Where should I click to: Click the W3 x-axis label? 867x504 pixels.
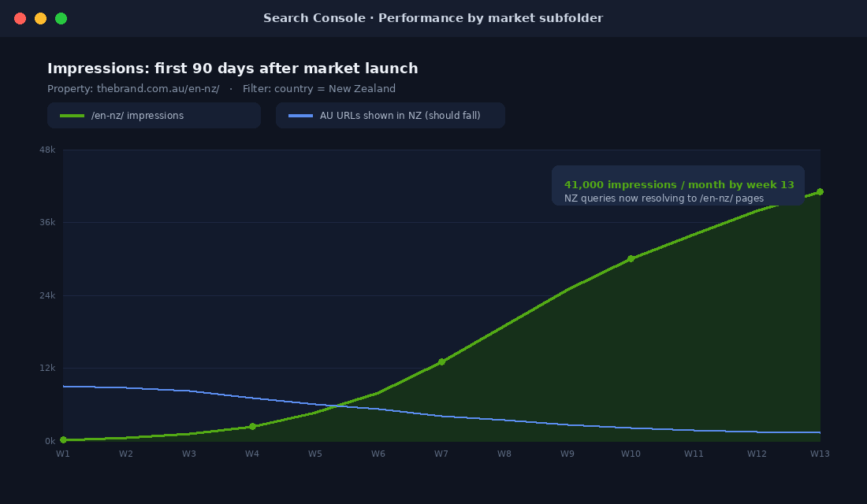pos(189,454)
